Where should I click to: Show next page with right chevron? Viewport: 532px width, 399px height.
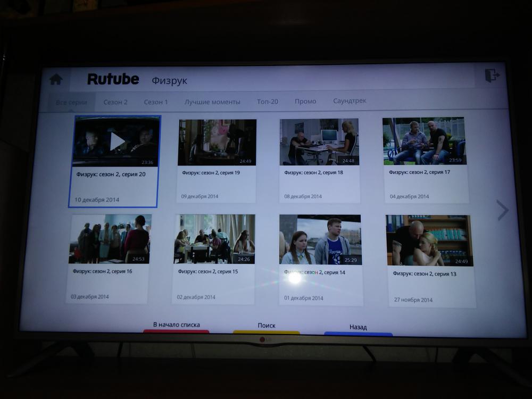click(502, 210)
